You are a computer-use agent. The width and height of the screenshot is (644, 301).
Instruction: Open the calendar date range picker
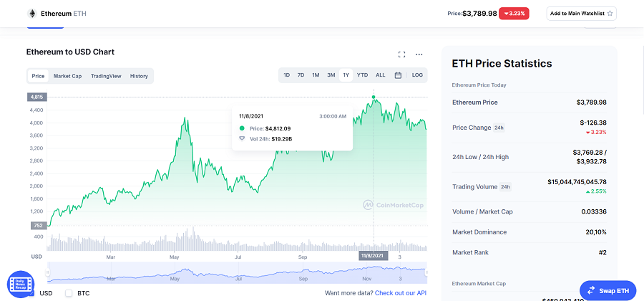[x=398, y=75]
